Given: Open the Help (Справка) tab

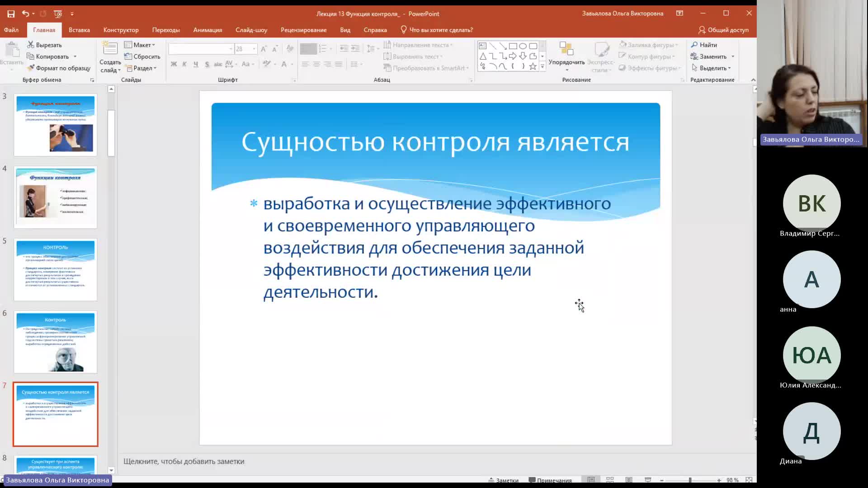Looking at the screenshot, I should tap(375, 30).
